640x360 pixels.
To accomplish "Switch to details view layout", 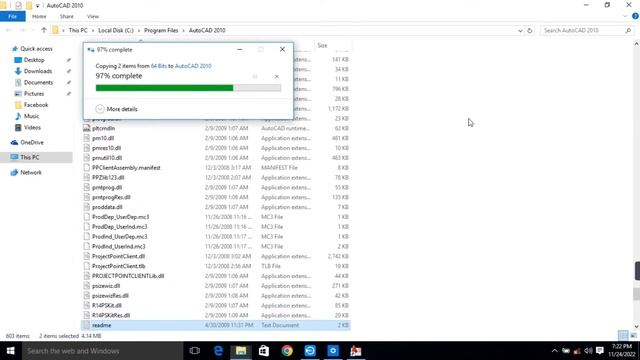I will pos(623,336).
